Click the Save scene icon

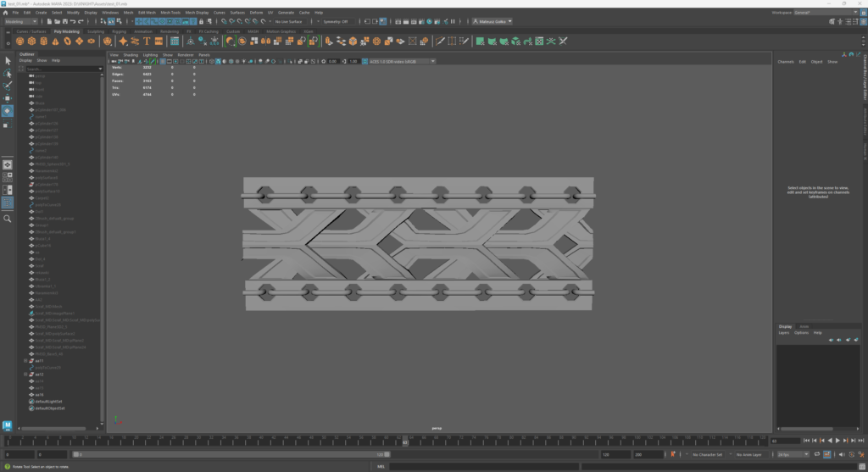(x=64, y=21)
